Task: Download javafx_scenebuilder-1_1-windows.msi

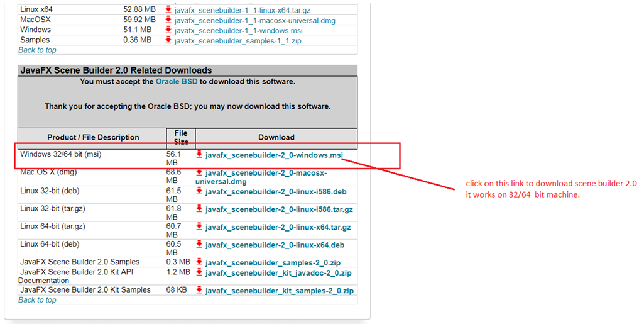Action: [x=238, y=31]
